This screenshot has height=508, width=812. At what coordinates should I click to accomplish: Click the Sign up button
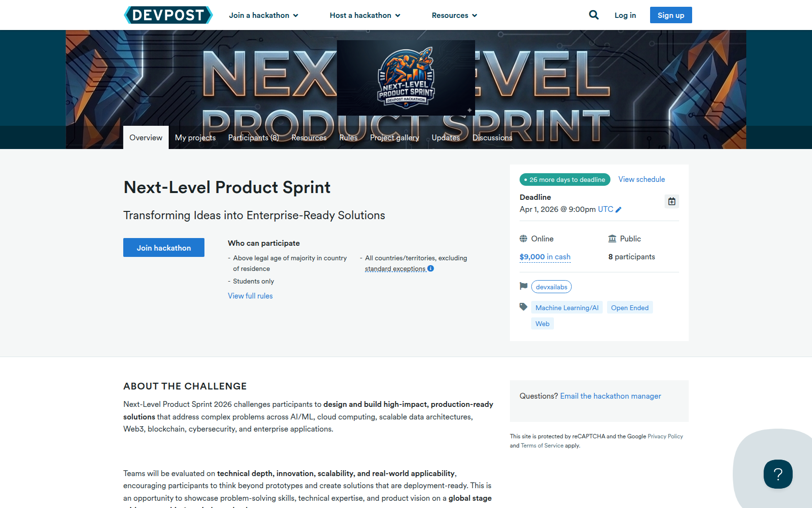click(670, 15)
